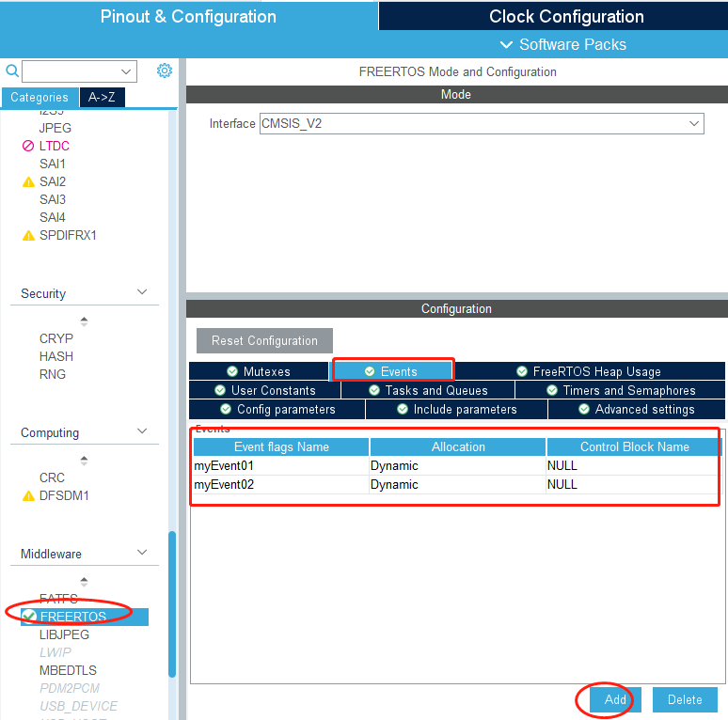Click the DFSDM1 warning icon
The width and height of the screenshot is (728, 720).
tap(28, 496)
